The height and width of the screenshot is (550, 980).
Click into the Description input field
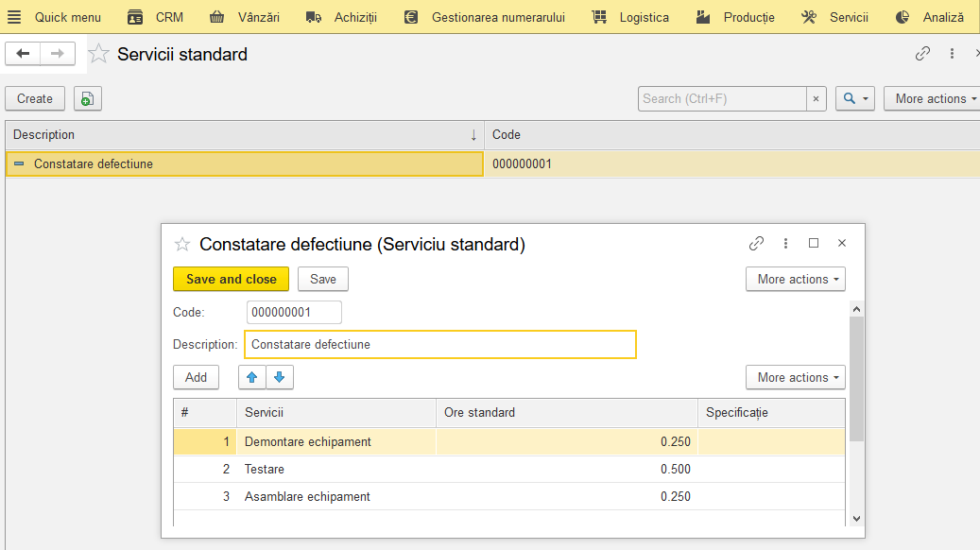pyautogui.click(x=440, y=344)
